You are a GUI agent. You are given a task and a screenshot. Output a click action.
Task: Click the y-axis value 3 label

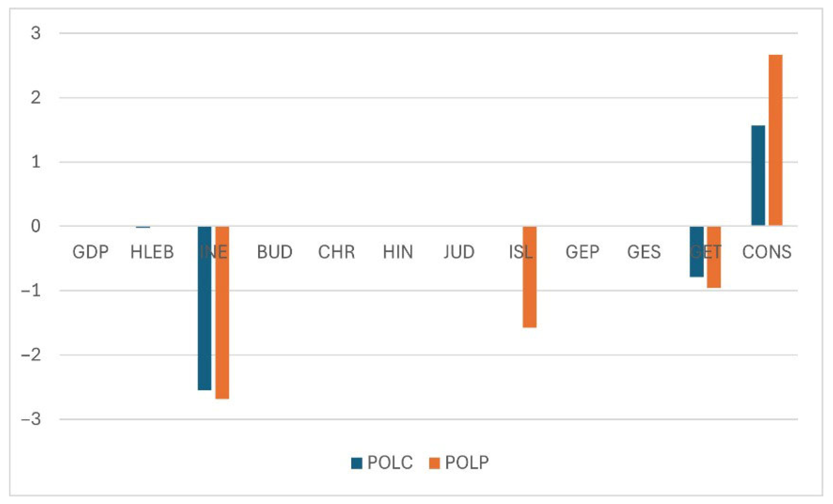click(36, 33)
